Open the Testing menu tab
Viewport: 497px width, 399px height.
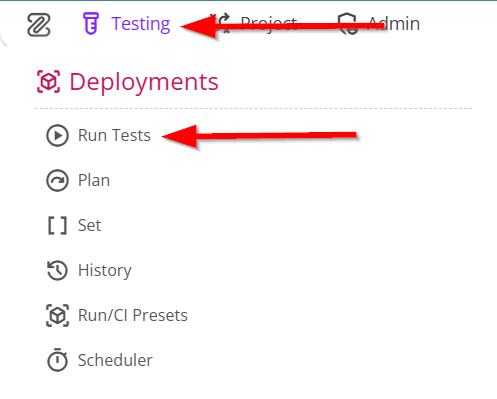[126, 24]
